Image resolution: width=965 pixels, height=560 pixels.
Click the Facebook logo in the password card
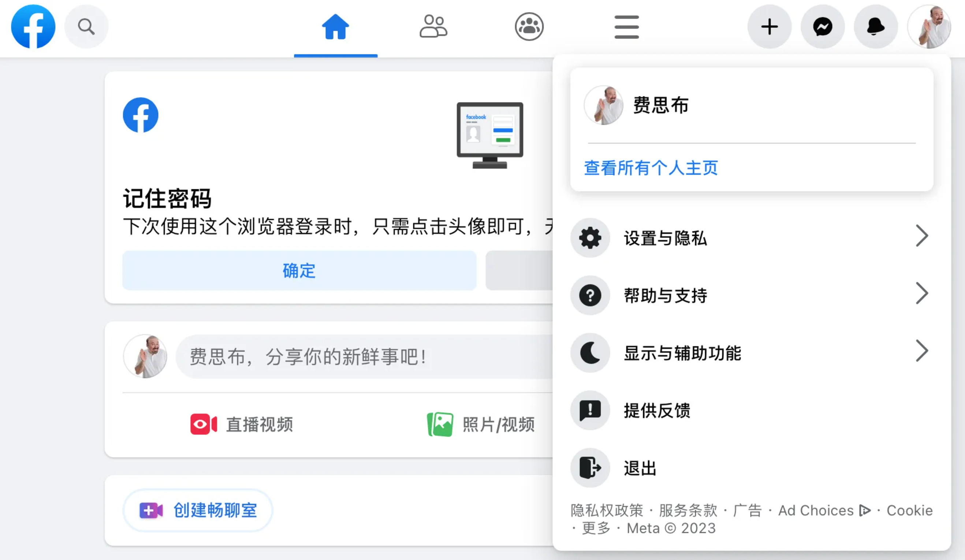141,115
